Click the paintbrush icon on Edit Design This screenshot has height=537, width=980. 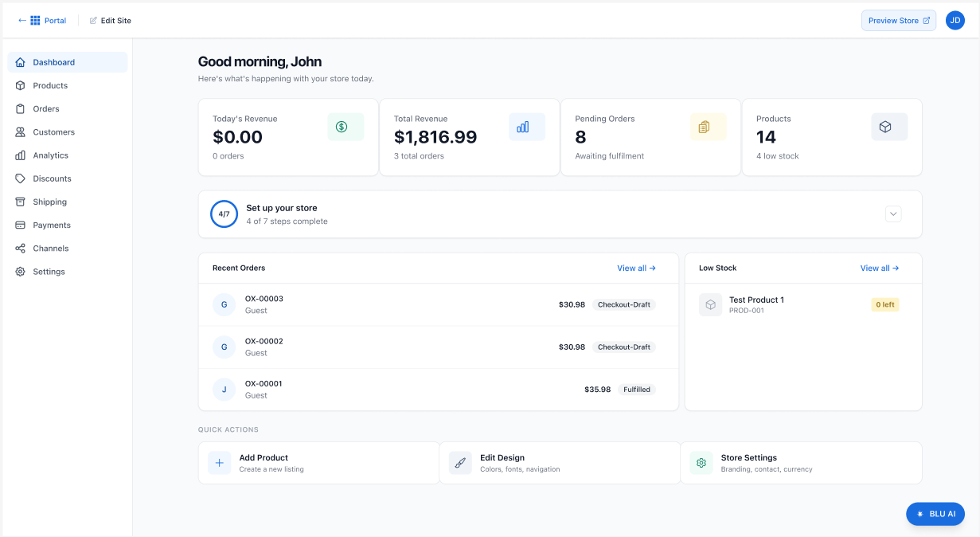point(460,463)
